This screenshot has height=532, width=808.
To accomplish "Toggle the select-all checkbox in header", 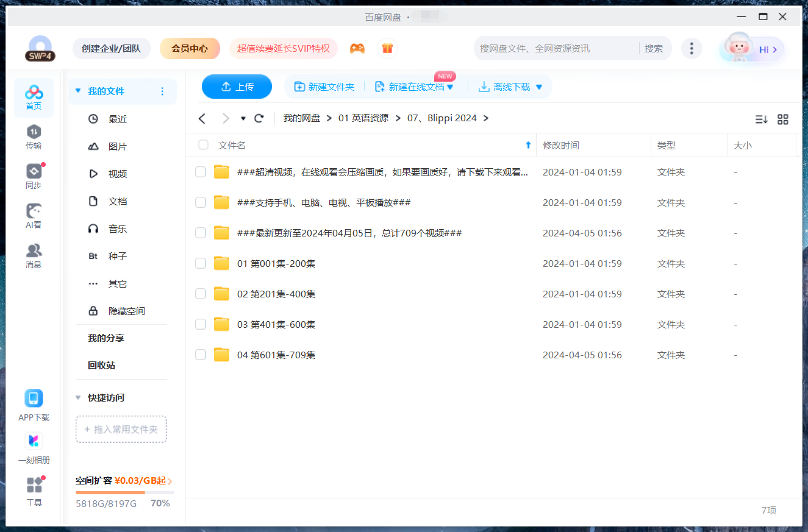I will 203,145.
